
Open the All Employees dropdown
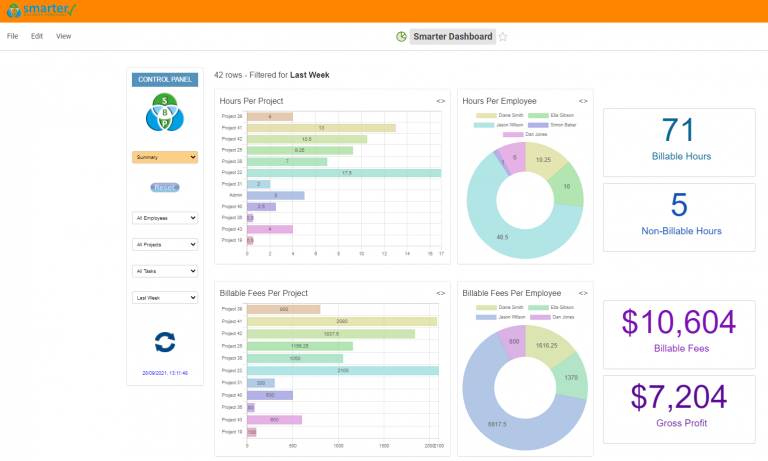pos(165,217)
